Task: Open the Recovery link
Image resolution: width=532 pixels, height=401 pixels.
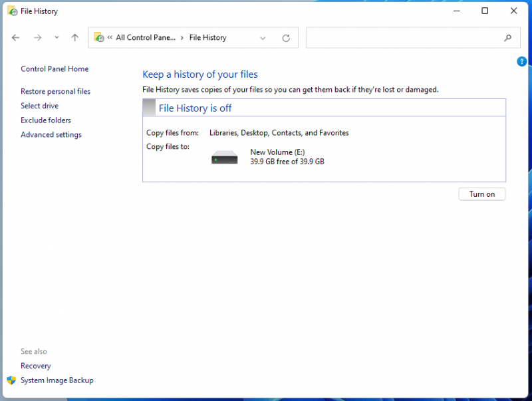Action: [x=36, y=366]
